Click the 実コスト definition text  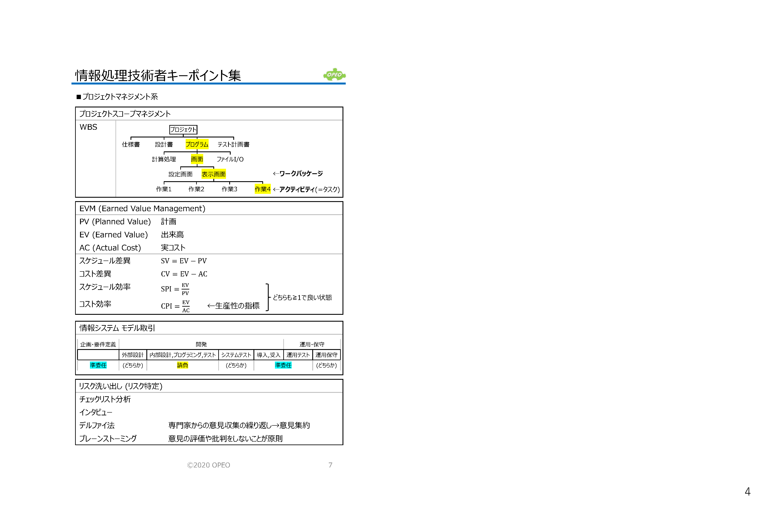pyautogui.click(x=173, y=248)
